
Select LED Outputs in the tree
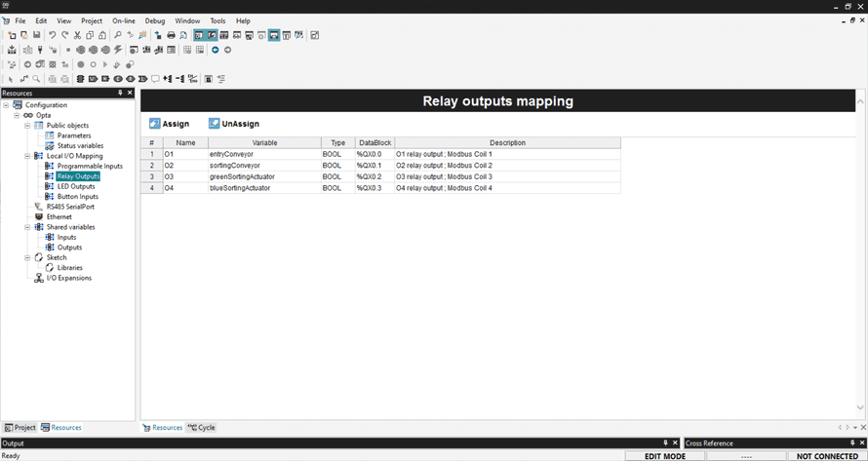tap(76, 186)
